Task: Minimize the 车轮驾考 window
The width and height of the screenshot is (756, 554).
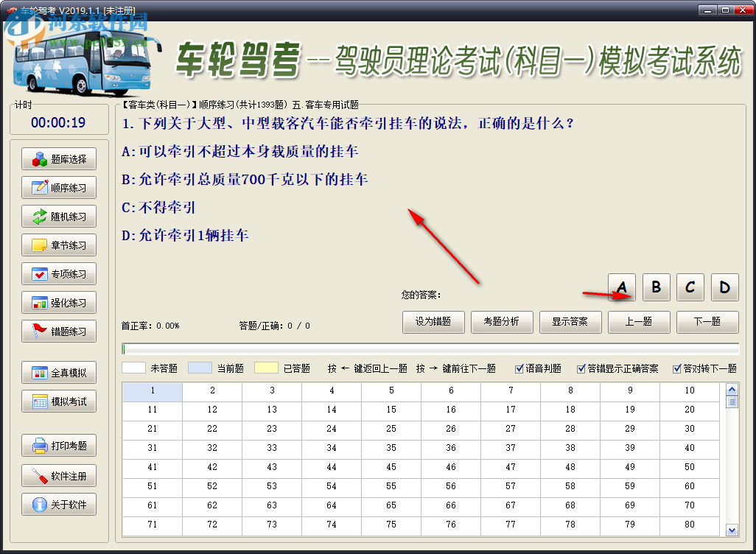Action: 707,10
